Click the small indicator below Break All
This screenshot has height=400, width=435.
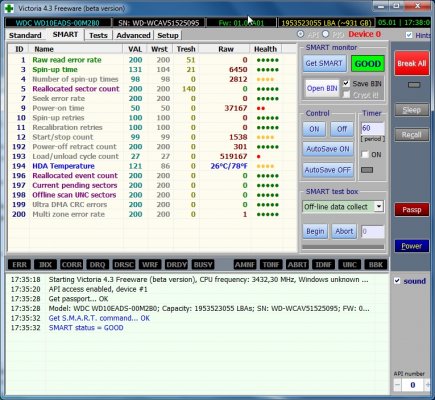414,85
